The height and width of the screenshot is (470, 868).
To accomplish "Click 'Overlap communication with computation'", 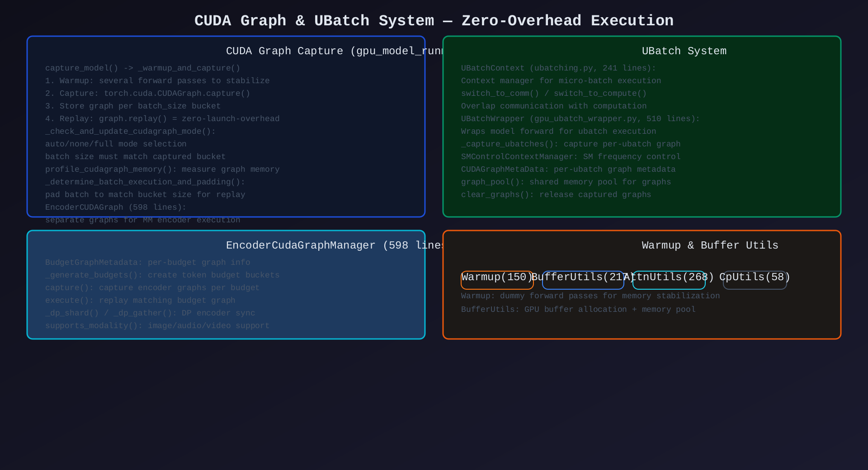I will [554, 106].
